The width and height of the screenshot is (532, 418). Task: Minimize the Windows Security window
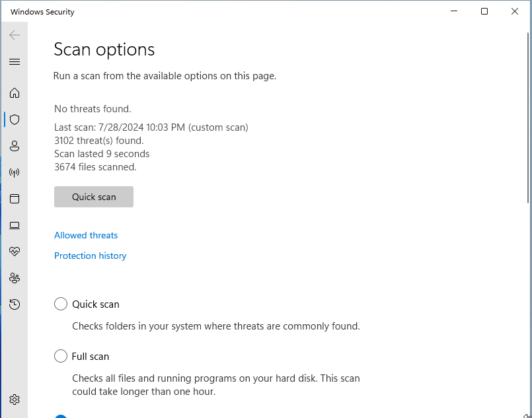[x=454, y=11]
